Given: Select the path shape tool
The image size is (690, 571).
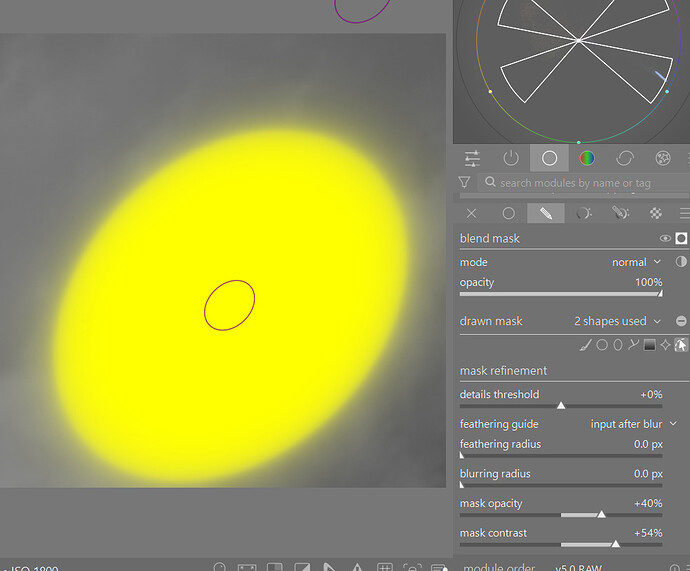Looking at the screenshot, I should tap(633, 345).
